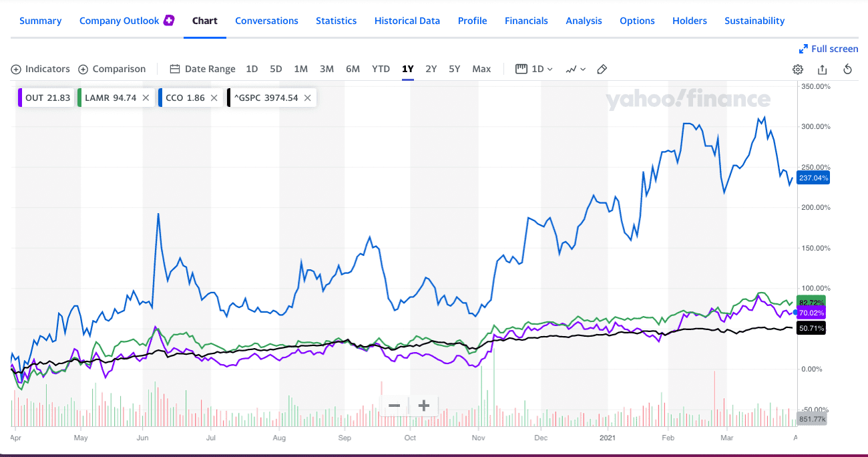Remove the CCO comparison from chart

point(214,98)
